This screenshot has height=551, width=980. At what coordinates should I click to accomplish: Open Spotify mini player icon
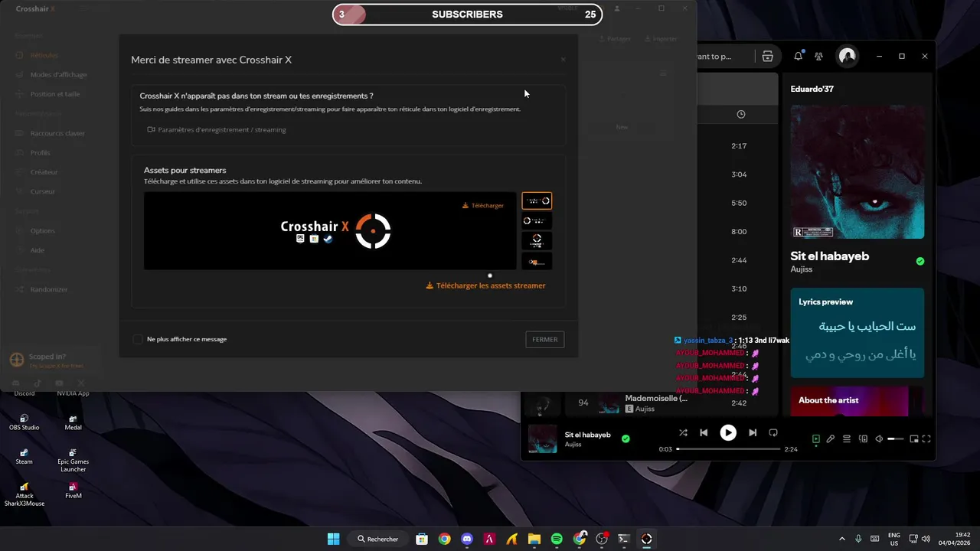913,439
